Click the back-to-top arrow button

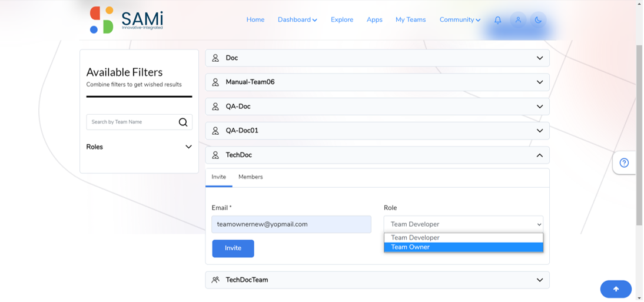point(616,289)
